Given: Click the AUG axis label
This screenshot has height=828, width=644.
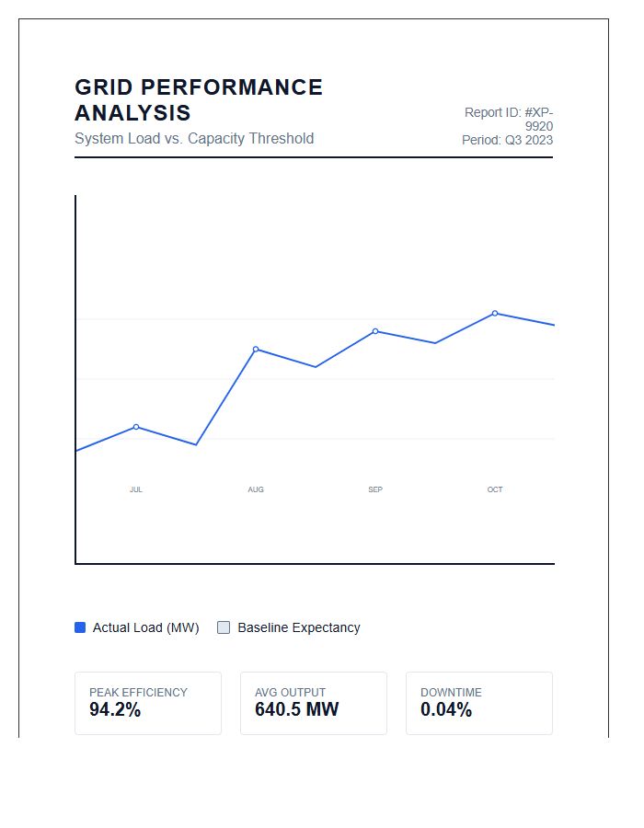Looking at the screenshot, I should point(256,489).
